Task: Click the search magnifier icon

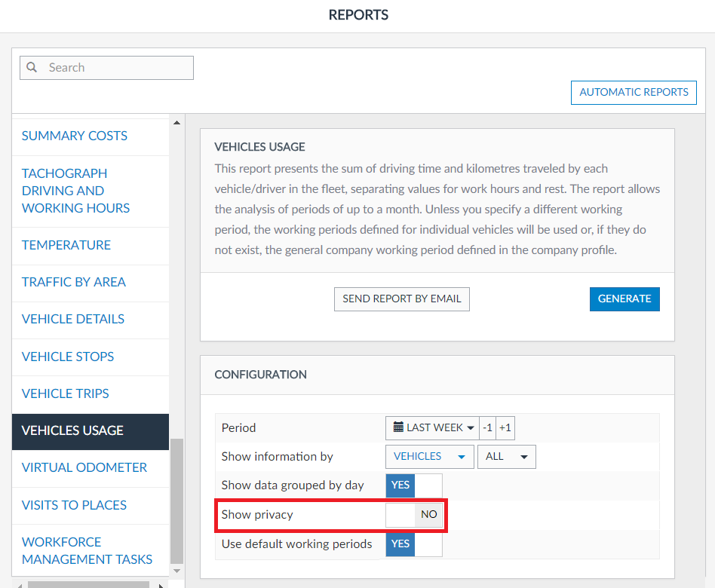Action: coord(32,68)
